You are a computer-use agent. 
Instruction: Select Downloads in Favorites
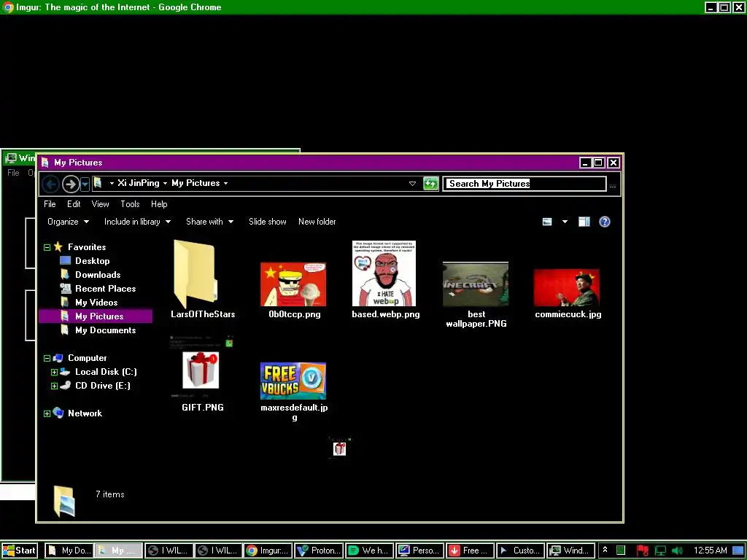coord(98,275)
